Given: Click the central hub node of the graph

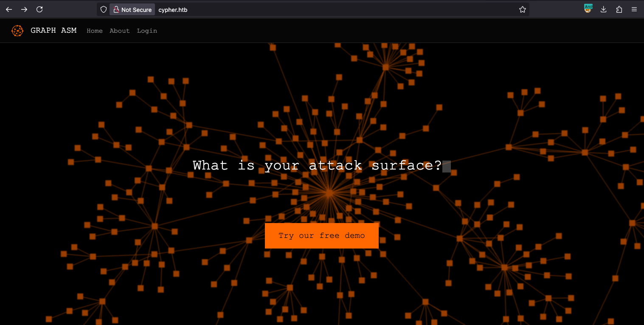Looking at the screenshot, I should 329,193.
